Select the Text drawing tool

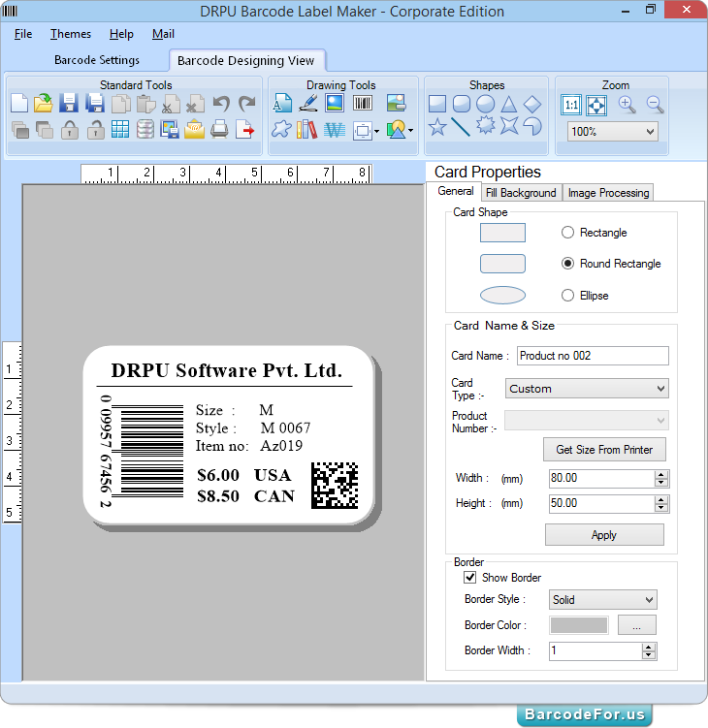tap(282, 103)
